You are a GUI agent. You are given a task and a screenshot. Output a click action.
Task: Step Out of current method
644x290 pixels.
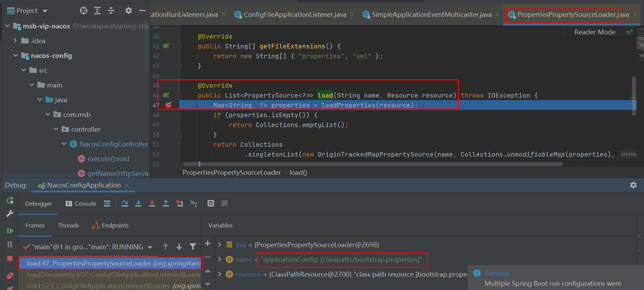point(166,203)
